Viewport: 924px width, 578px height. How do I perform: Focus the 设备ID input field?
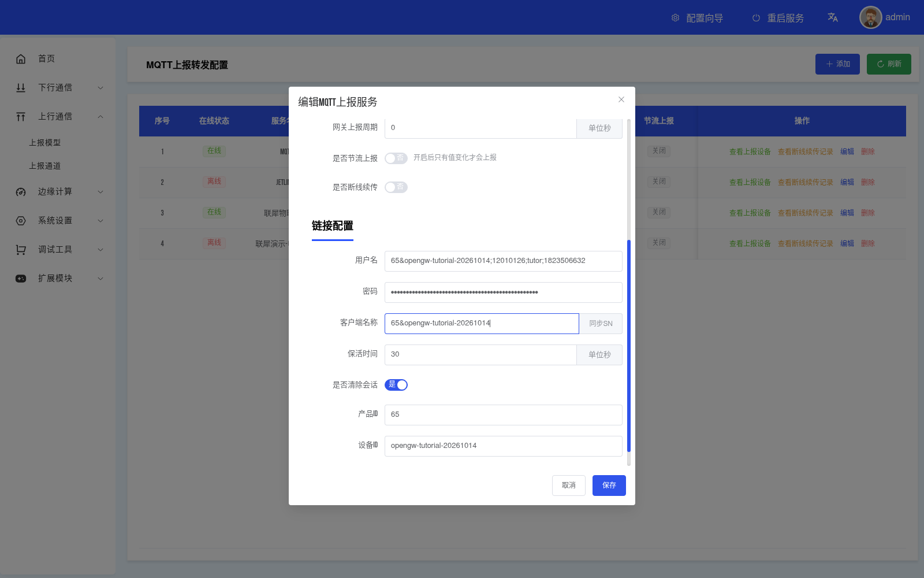pyautogui.click(x=504, y=446)
